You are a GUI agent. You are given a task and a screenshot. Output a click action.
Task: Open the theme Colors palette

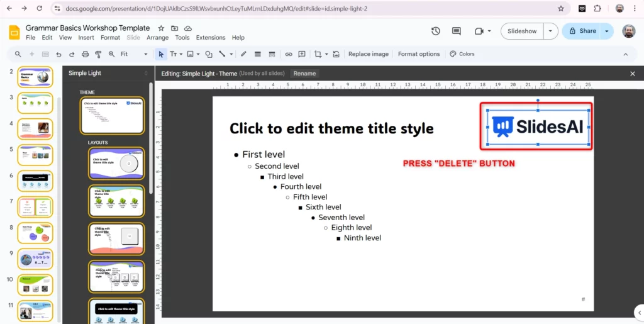tap(462, 54)
